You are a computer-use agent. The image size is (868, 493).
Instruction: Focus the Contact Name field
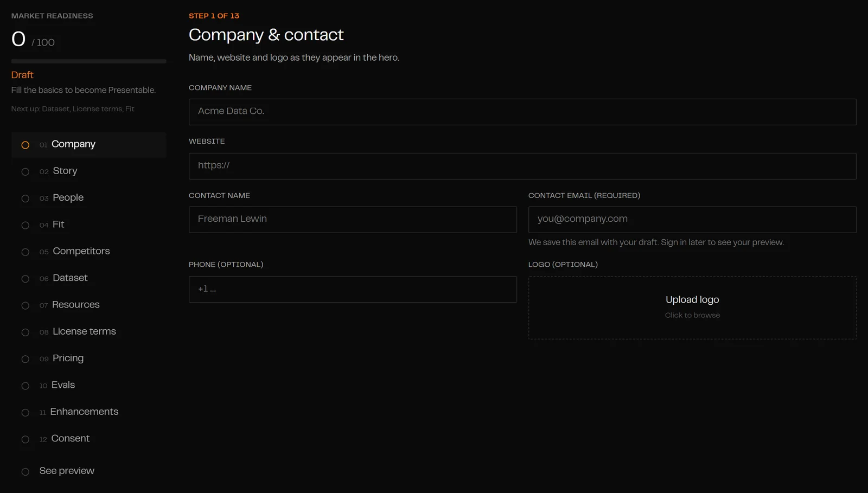353,220
